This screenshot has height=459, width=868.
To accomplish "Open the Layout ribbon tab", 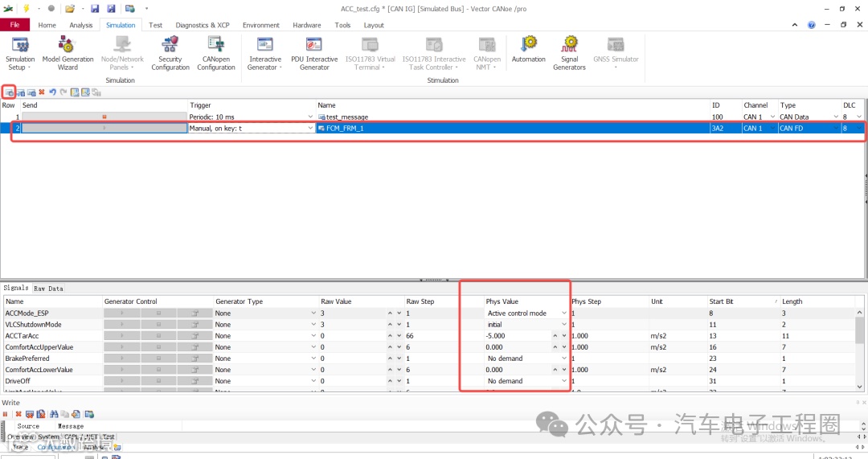I will 374,25.
